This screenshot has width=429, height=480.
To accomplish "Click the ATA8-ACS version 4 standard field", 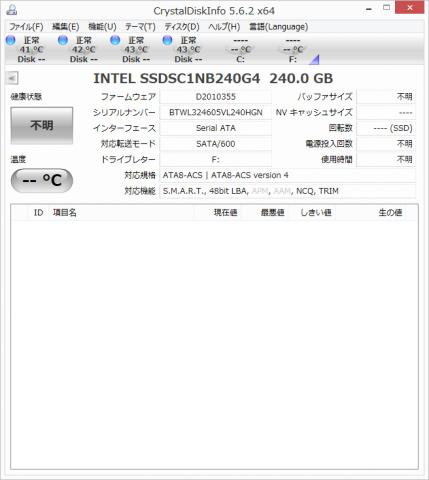I will pos(288,175).
